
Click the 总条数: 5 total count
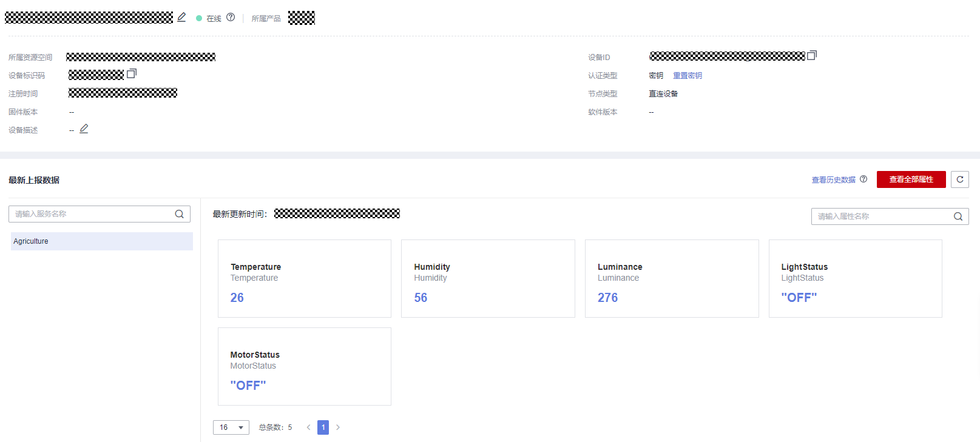pyautogui.click(x=275, y=427)
